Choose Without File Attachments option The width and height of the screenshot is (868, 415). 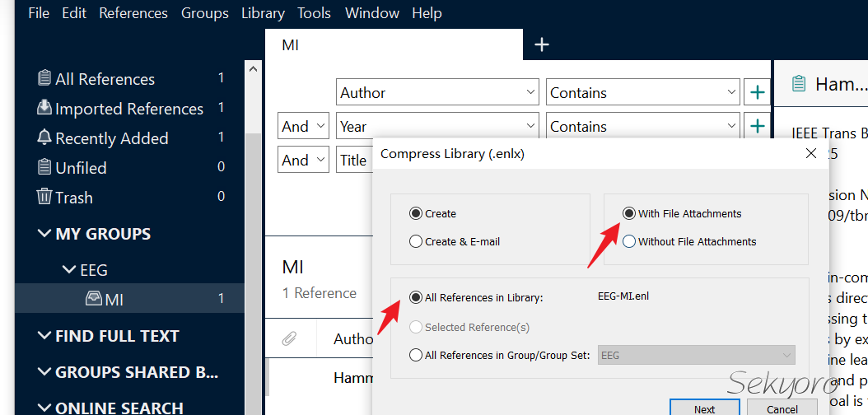(629, 242)
